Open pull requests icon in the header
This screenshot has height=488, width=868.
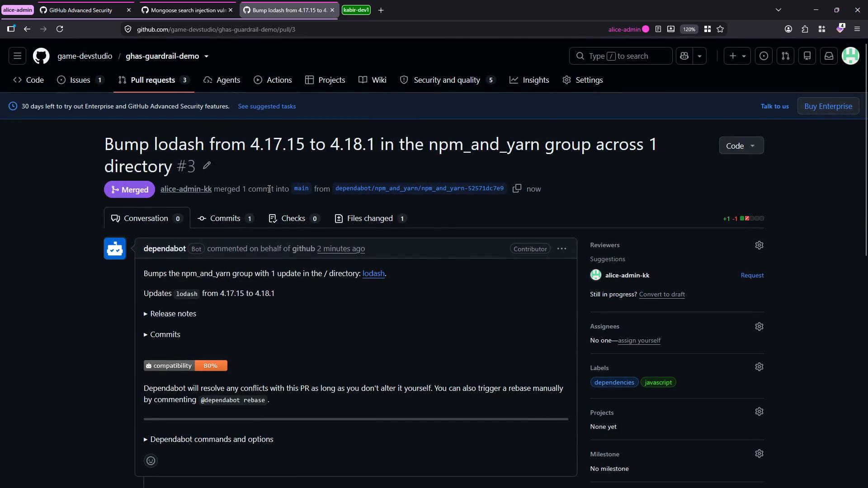click(785, 56)
